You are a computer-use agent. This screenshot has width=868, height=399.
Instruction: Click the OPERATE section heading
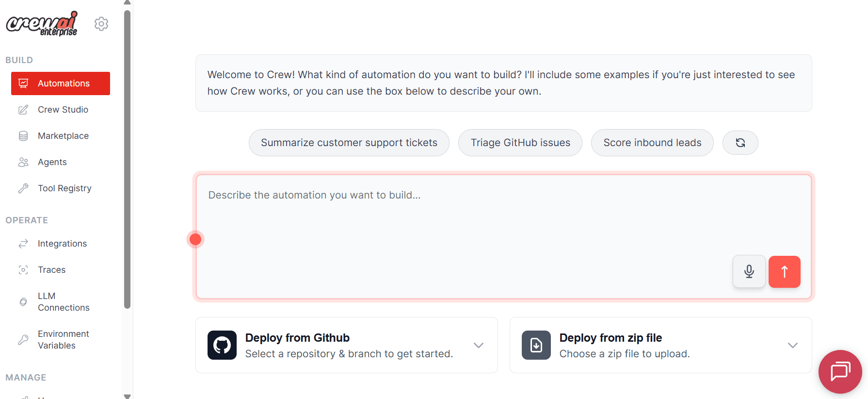[27, 220]
